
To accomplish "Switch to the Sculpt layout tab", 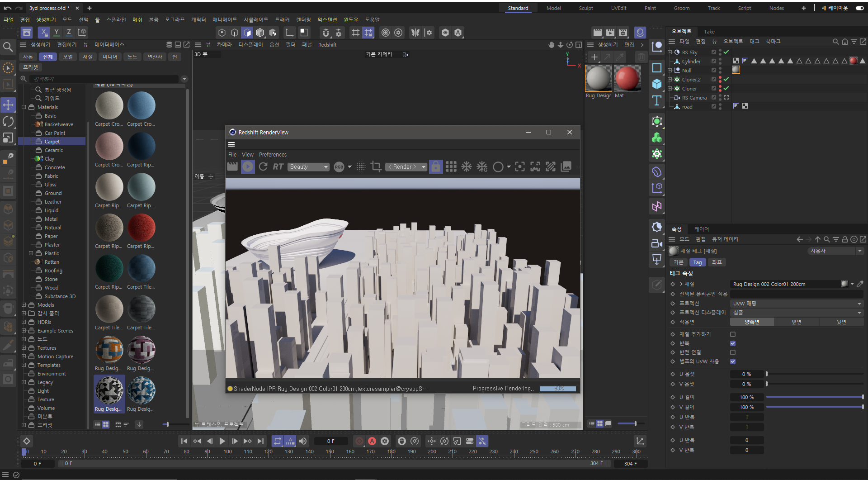I will click(x=585, y=8).
